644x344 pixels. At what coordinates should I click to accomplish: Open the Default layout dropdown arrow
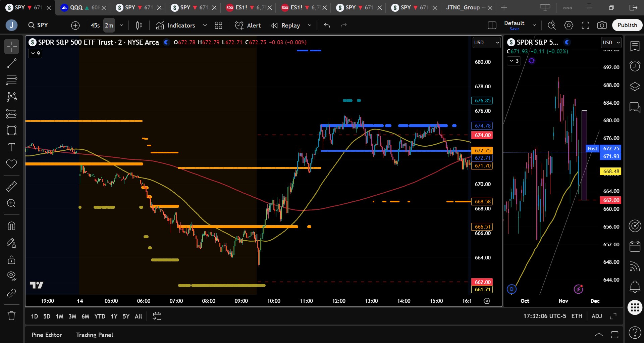pos(534,26)
